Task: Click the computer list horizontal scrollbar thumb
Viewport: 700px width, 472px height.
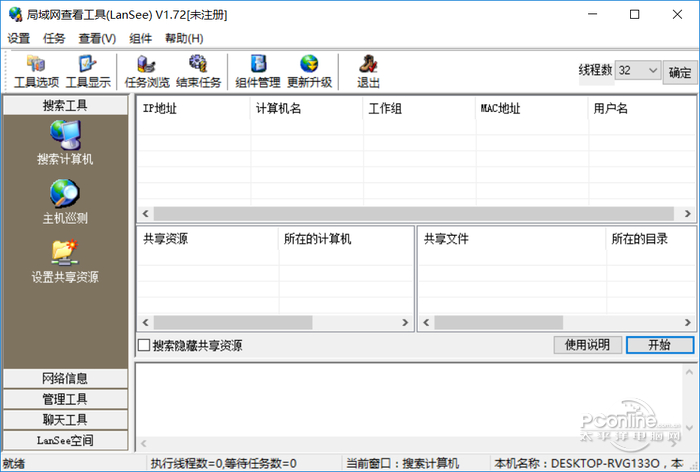Action: coord(414,213)
